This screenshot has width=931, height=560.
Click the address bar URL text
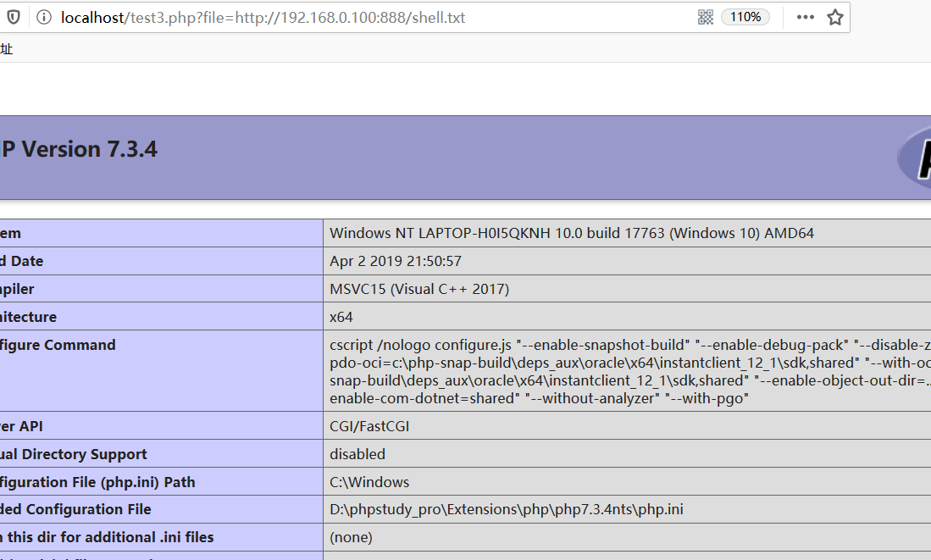pos(263,18)
